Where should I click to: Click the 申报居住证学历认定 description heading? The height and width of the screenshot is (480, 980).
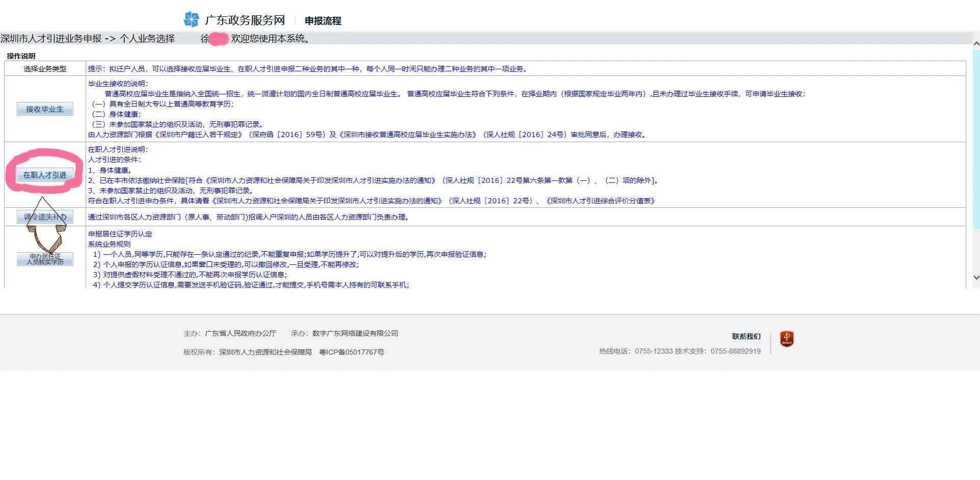coord(120,234)
